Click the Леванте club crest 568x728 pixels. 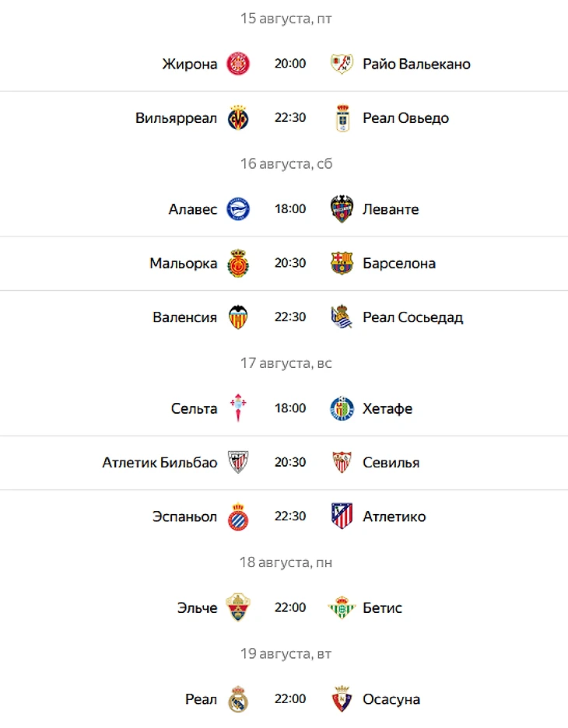pos(342,209)
